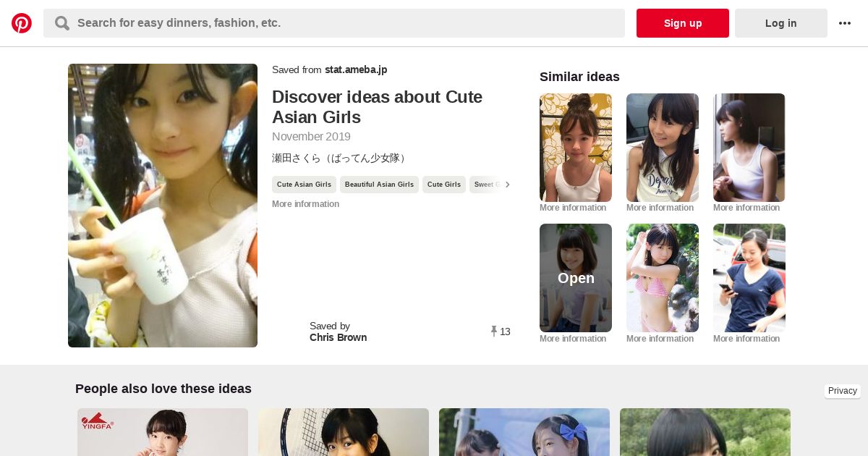Open the Pinterest logo home link
This screenshot has width=868, height=456.
tap(22, 23)
